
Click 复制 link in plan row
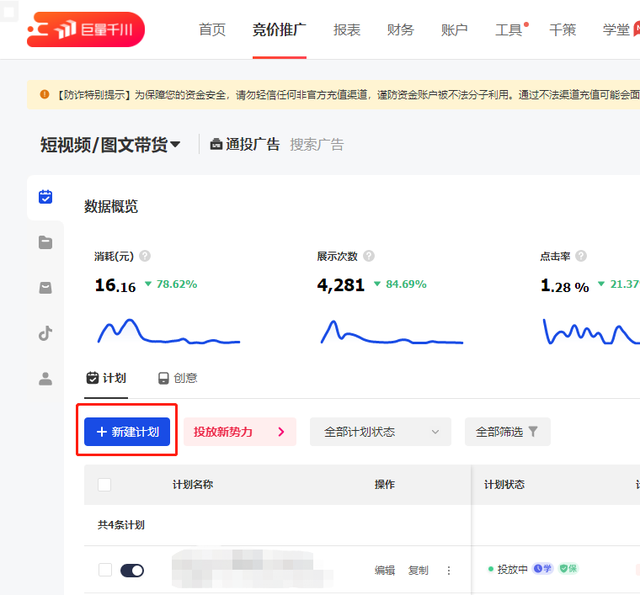pyautogui.click(x=418, y=570)
